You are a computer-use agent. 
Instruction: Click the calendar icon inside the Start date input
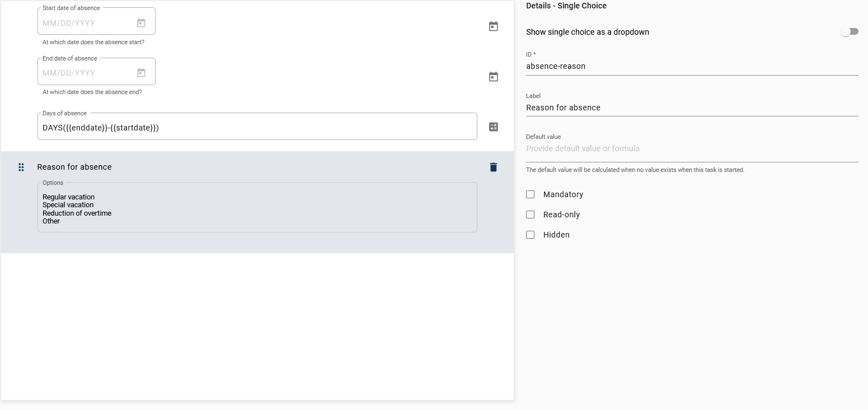pos(142,22)
